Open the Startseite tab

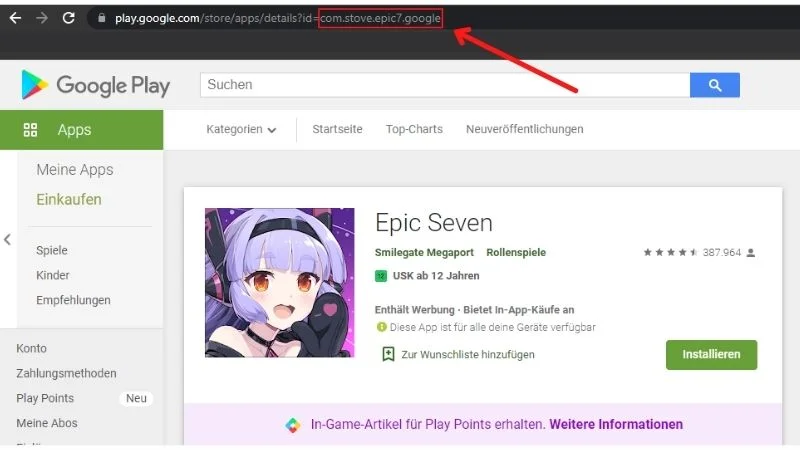337,129
